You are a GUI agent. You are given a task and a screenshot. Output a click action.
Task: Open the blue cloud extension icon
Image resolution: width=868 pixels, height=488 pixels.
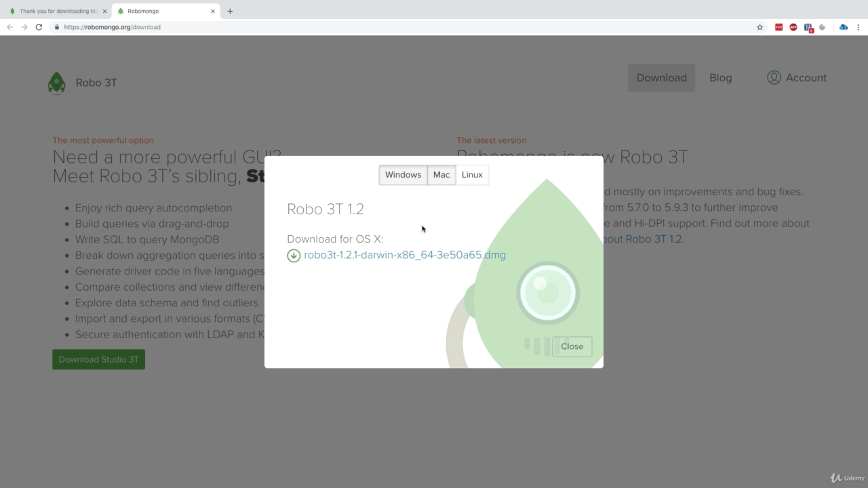843,27
